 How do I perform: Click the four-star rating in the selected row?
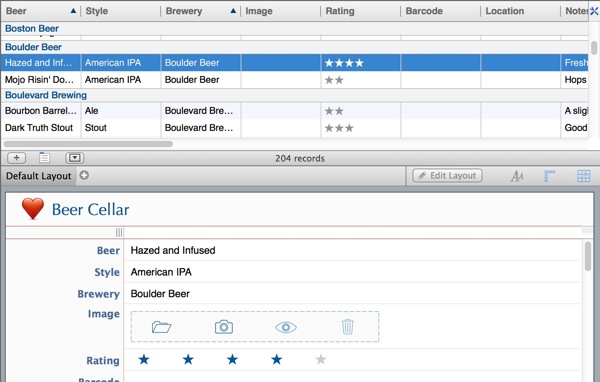344,63
